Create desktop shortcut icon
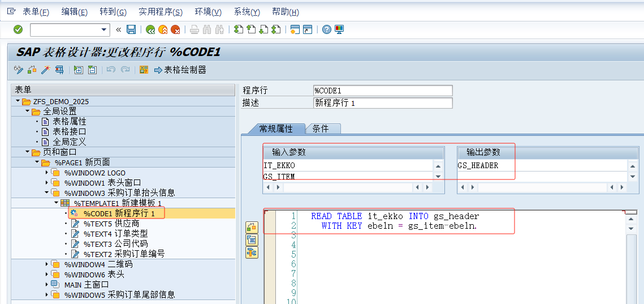The height and width of the screenshot is (304, 644). coord(308,29)
